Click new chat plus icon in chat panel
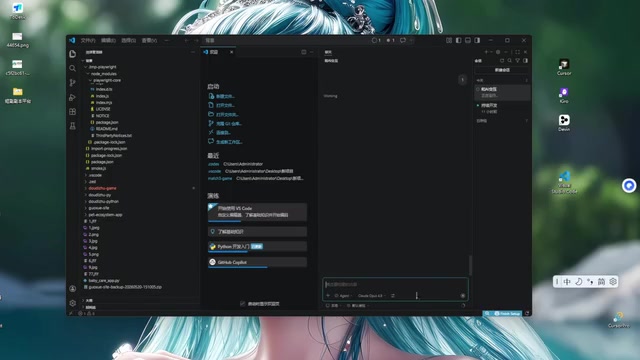640x360 pixels. (x=486, y=52)
